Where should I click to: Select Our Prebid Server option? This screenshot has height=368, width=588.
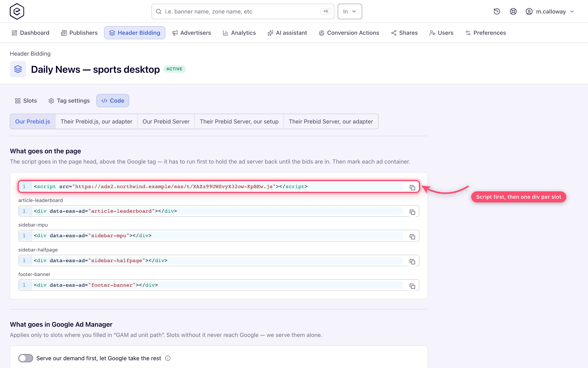[166, 121]
